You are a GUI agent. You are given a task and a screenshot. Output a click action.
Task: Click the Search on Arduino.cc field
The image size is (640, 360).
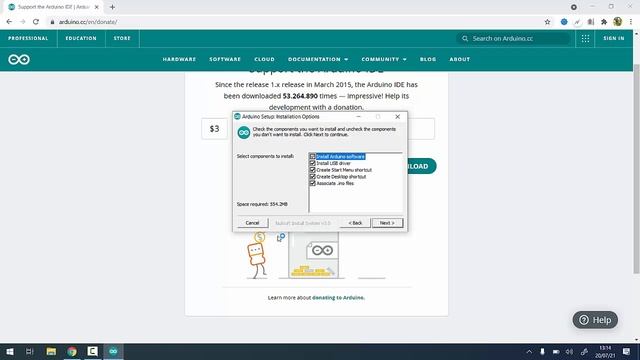(x=514, y=38)
